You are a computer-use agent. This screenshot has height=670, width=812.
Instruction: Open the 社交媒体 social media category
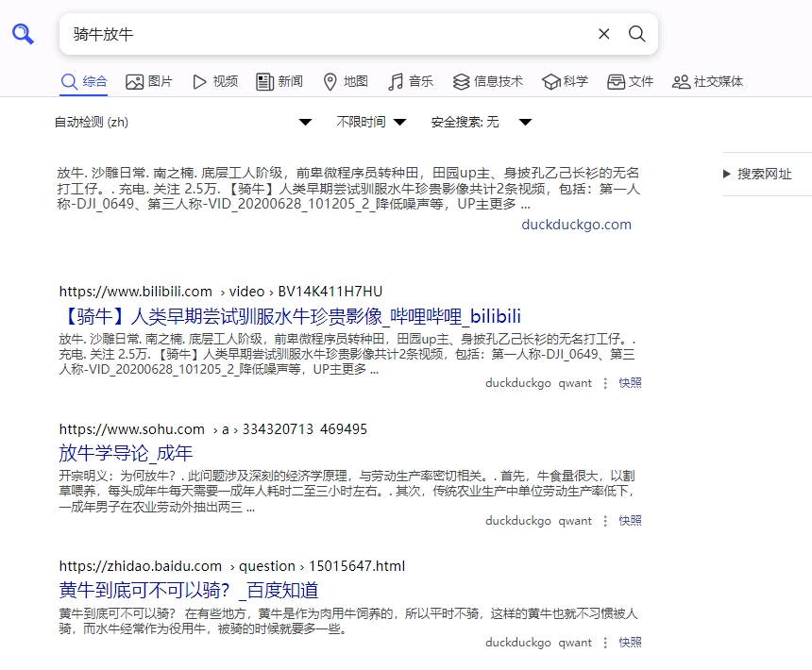coord(707,82)
